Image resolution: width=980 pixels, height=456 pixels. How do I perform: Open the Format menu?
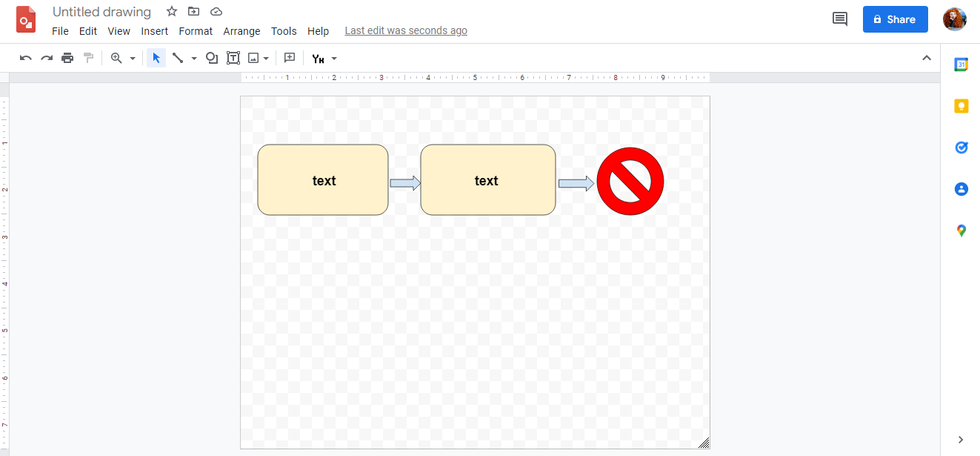pos(196,31)
